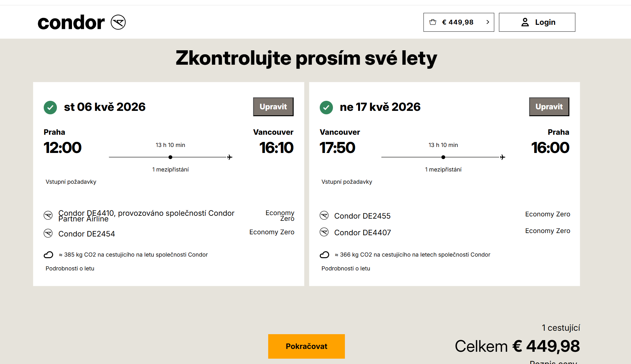Click the outbound stopover dot on route line
The height and width of the screenshot is (364, 631).
(170, 157)
